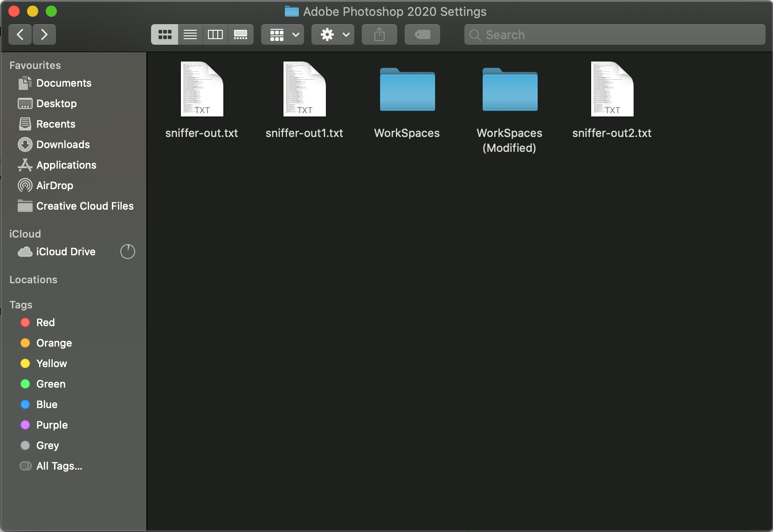Select the WorkSpaces folder

pyautogui.click(x=407, y=91)
